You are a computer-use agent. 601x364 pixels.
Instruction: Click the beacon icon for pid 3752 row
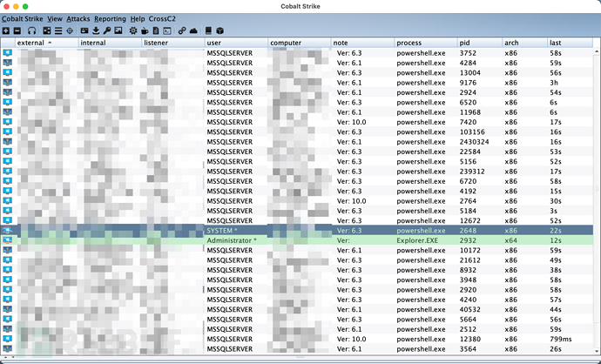[7, 53]
